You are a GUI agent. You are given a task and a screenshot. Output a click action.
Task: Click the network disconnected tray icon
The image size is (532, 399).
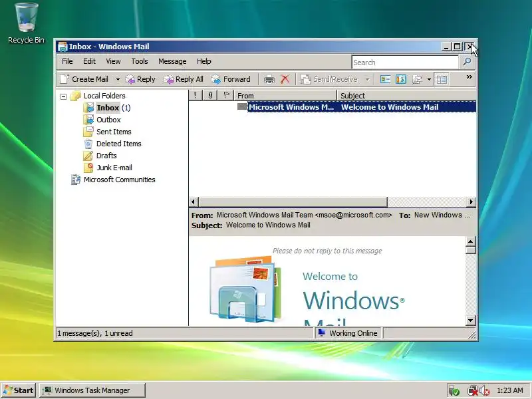coord(472,391)
